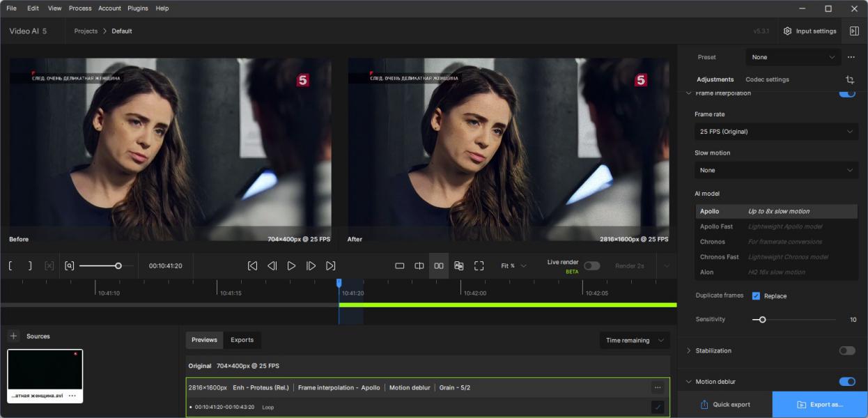Click the Export as... button
868x418 pixels.
[x=820, y=405]
